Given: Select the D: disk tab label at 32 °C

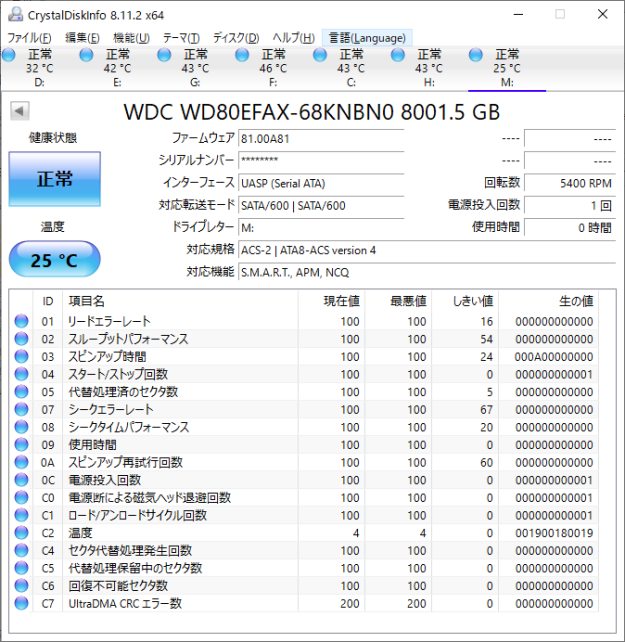Looking at the screenshot, I should (40, 68).
